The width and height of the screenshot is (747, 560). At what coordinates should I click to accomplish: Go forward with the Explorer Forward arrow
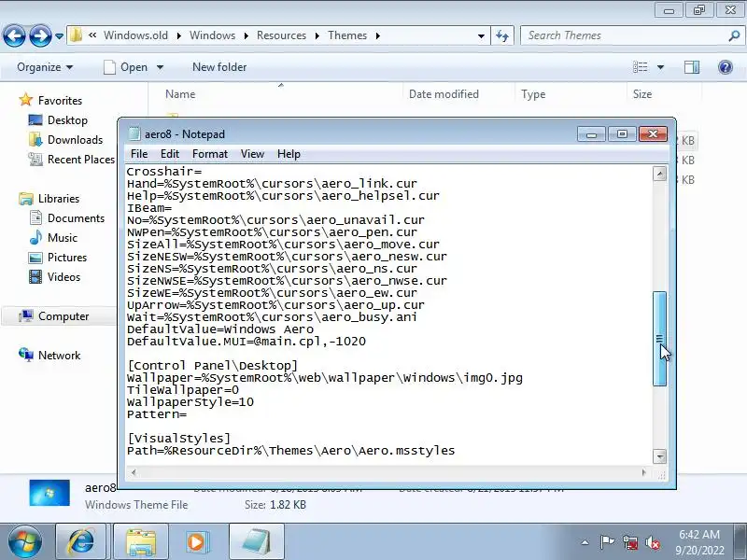click(40, 35)
